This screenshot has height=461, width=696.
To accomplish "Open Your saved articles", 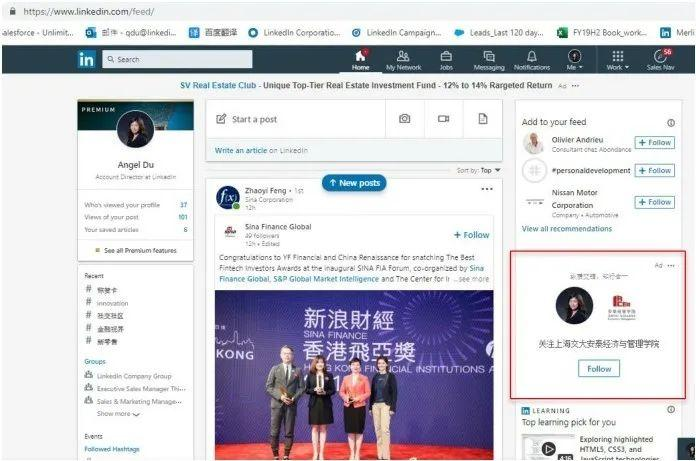I will point(136,229).
